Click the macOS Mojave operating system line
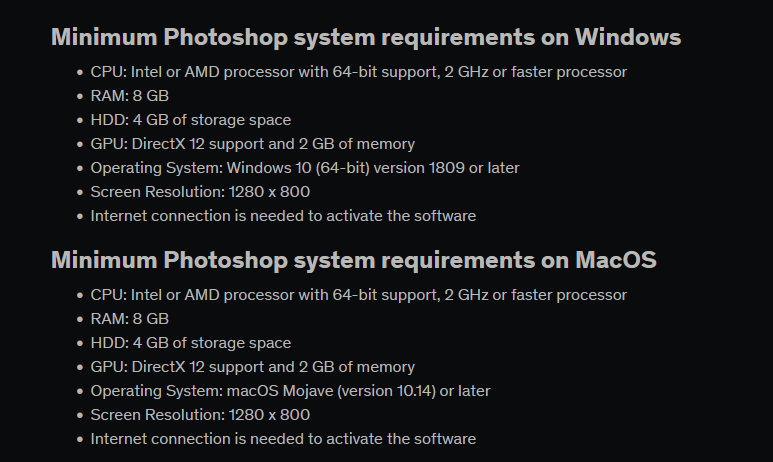The height and width of the screenshot is (462, 773). (290, 391)
